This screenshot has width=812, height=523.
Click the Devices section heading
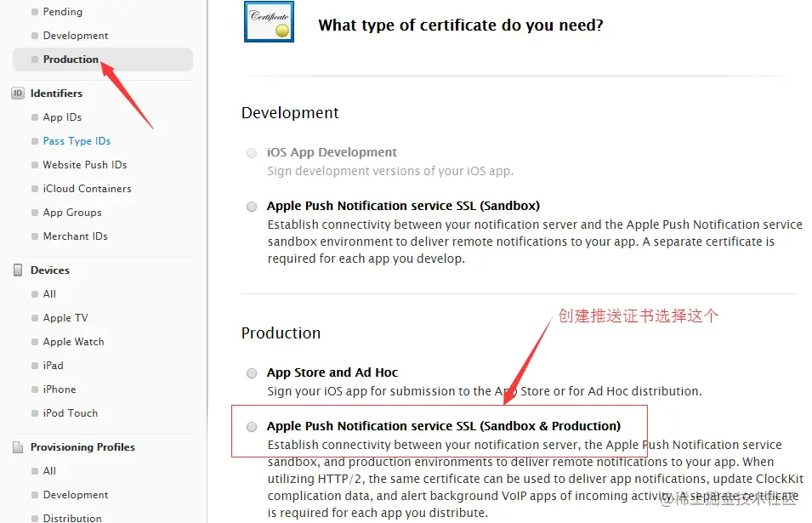pos(49,270)
